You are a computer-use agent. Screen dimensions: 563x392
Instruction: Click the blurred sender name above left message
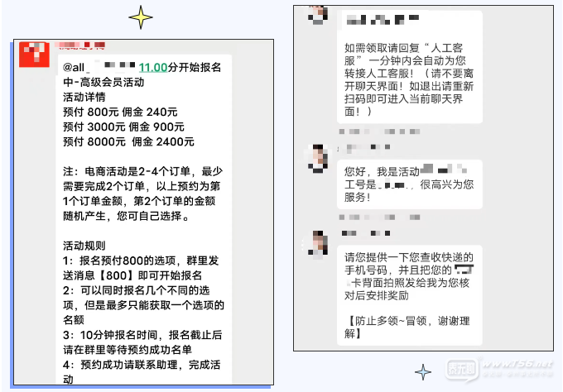click(x=79, y=45)
